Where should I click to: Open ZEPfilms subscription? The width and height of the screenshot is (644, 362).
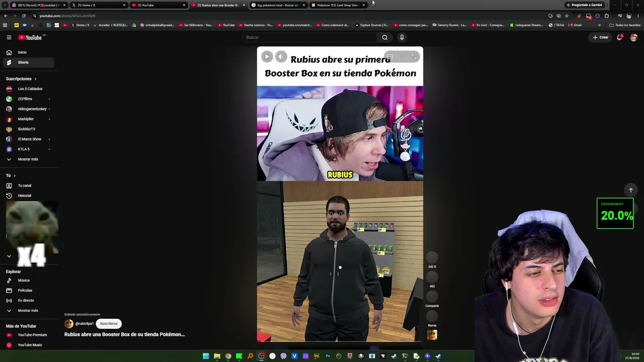pos(28,99)
